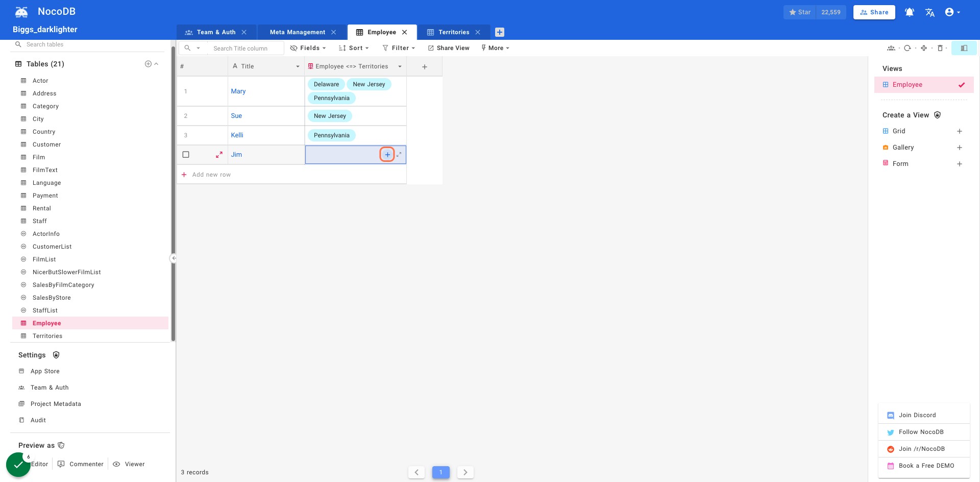Click Share View in the toolbar
Viewport: 980px width, 482px height.
(x=449, y=48)
